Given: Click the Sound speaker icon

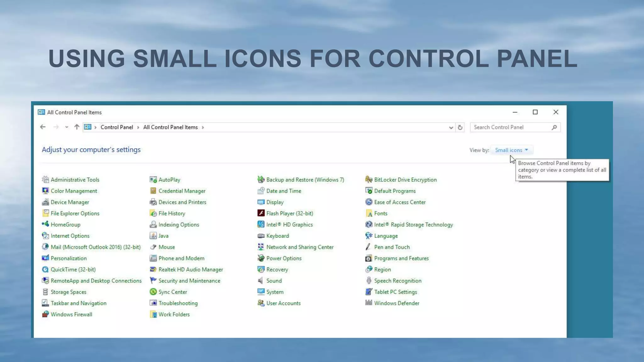Looking at the screenshot, I should 261,281.
